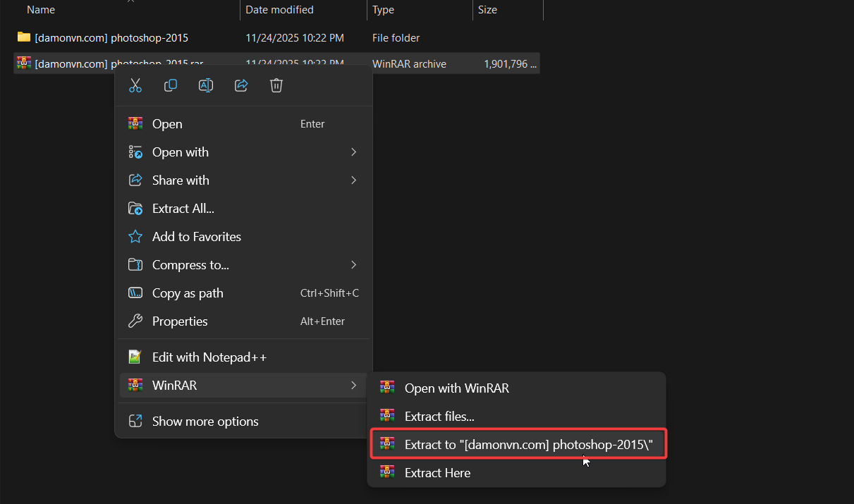Click the Share with icon
Screen dimensions: 854x504
(x=135, y=180)
